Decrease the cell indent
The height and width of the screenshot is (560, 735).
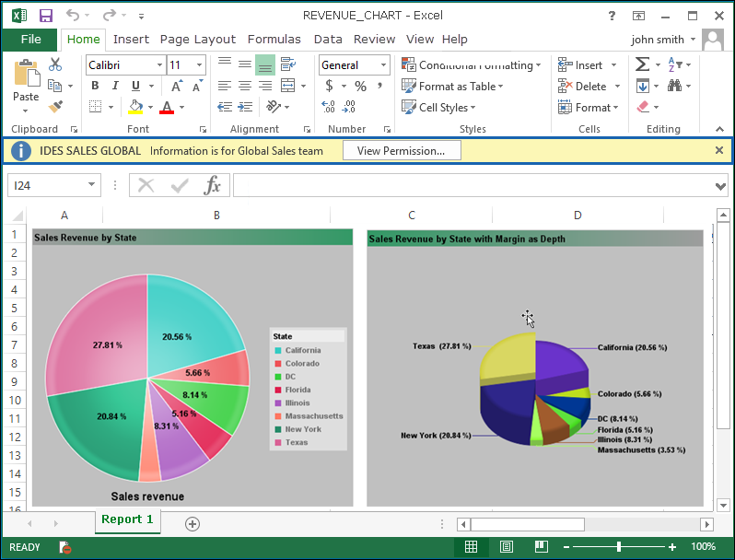[225, 108]
